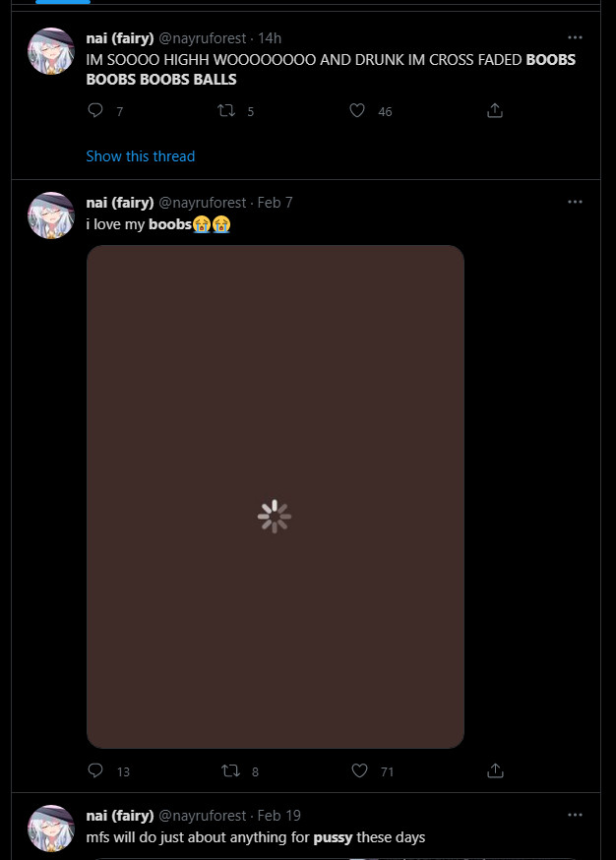The image size is (616, 860).
Task: Click the profile avatar on the Feb 19 tweet
Action: point(51,829)
